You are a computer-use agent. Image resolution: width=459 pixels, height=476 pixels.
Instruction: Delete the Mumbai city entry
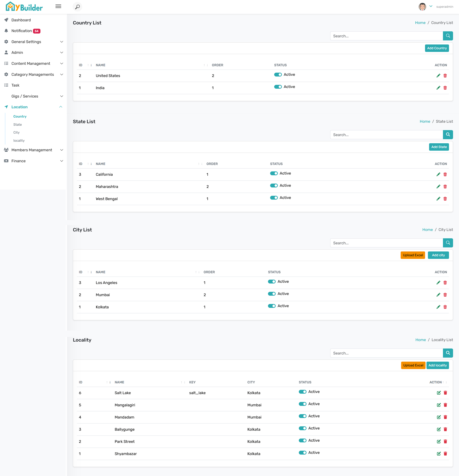(x=445, y=295)
